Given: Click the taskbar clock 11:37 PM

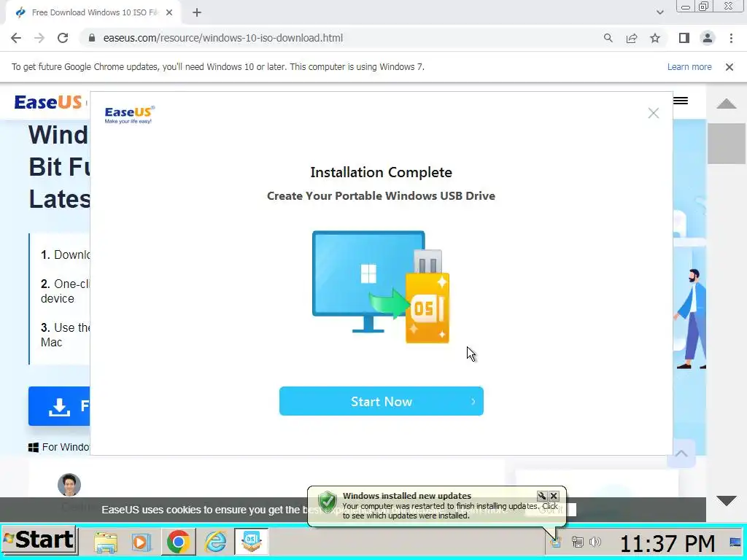Looking at the screenshot, I should click(667, 542).
